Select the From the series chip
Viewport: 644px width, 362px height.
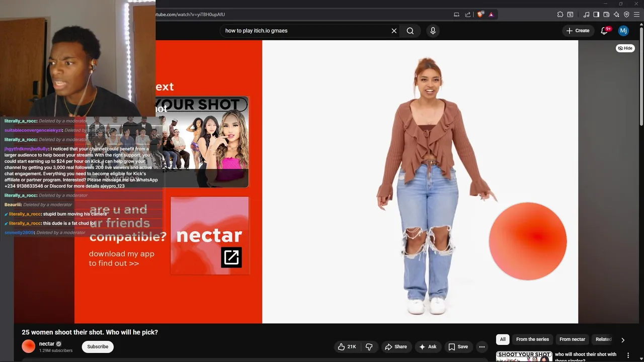(x=532, y=339)
